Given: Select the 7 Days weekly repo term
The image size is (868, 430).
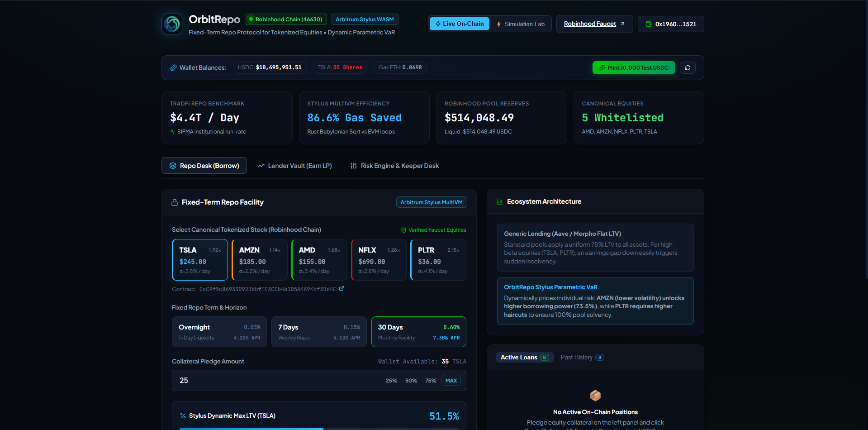Looking at the screenshot, I should 319,332.
